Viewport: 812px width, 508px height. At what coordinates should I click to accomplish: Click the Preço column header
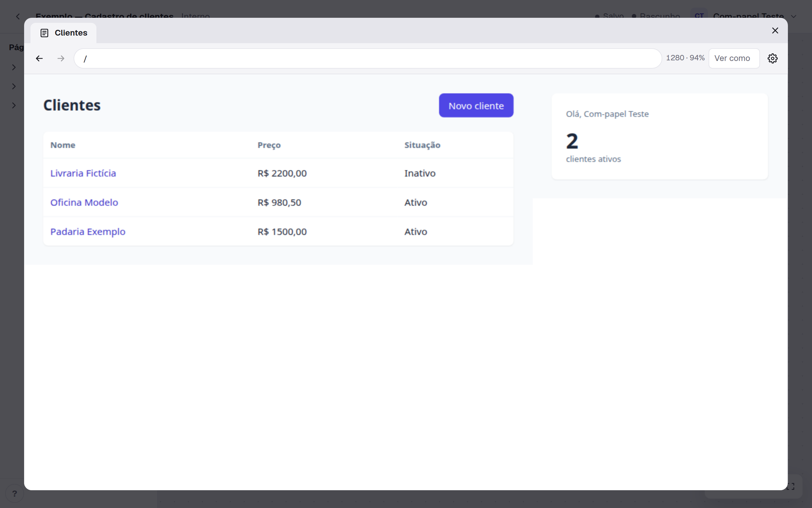269,145
